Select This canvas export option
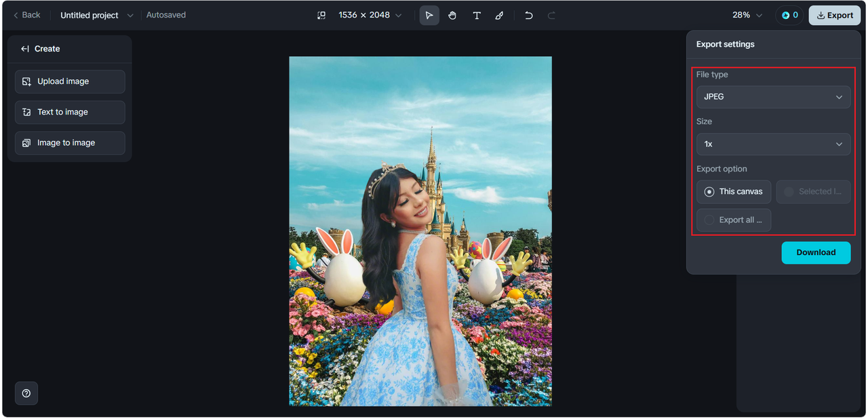The height and width of the screenshot is (419, 868). coord(733,192)
